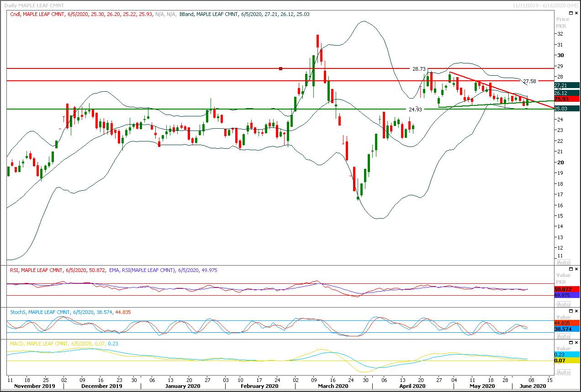Select the black square handle on the upper red line
This screenshot has height=392, width=581.
tap(281, 68)
